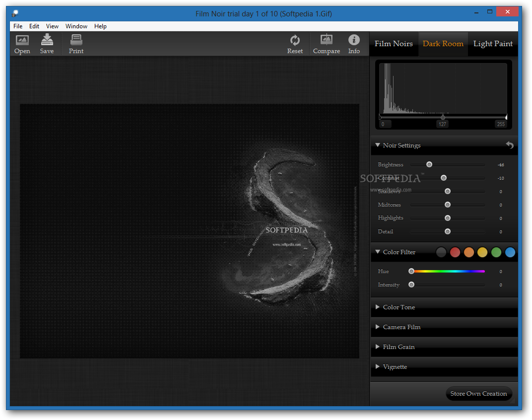Choose the gray color filter swatch

441,252
